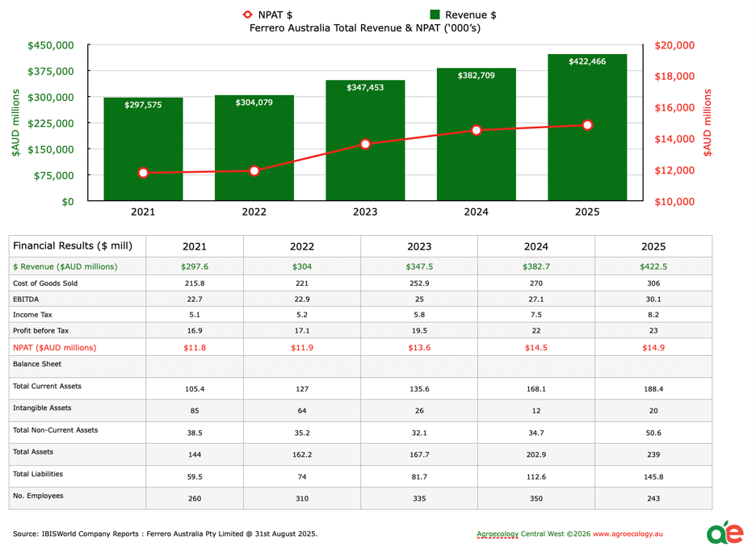756x557 pixels.
Task: Click the 2024 NPAT line marker
Action: click(477, 130)
